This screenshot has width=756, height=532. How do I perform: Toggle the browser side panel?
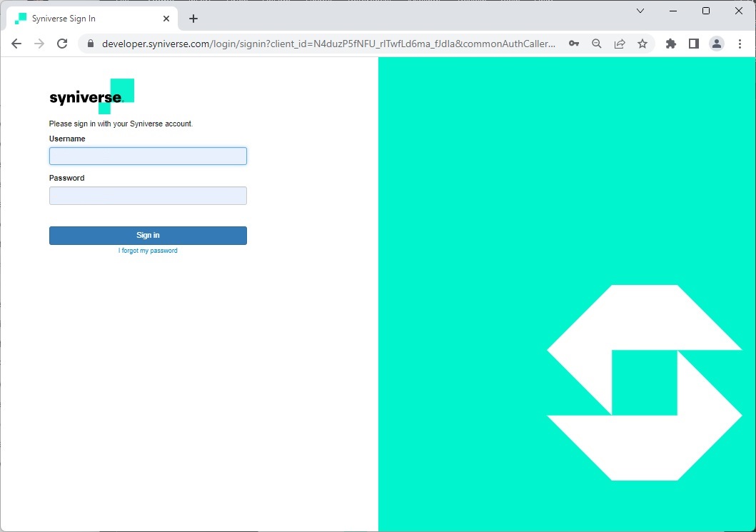[694, 44]
